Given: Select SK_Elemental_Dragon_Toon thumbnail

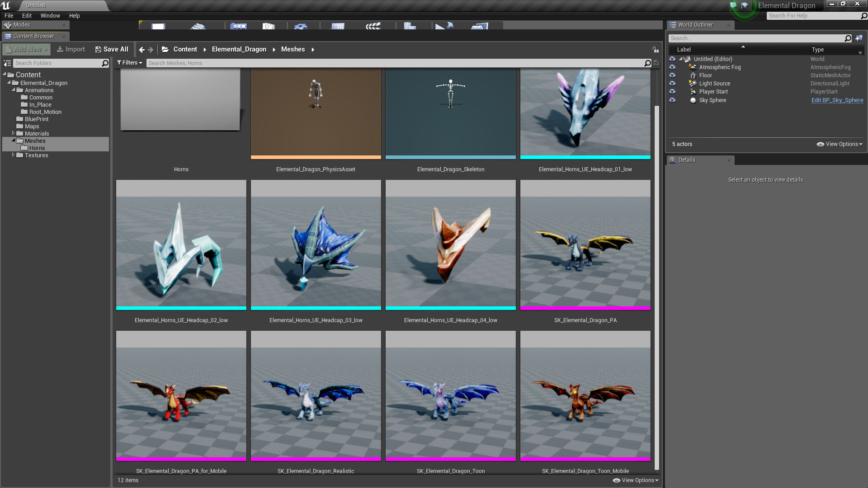Looking at the screenshot, I should [x=451, y=396].
